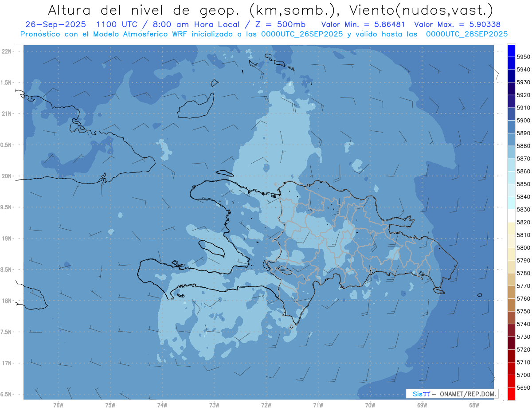Click the "5770" colorbar label
The width and height of the screenshot is (532, 411).
point(524,286)
